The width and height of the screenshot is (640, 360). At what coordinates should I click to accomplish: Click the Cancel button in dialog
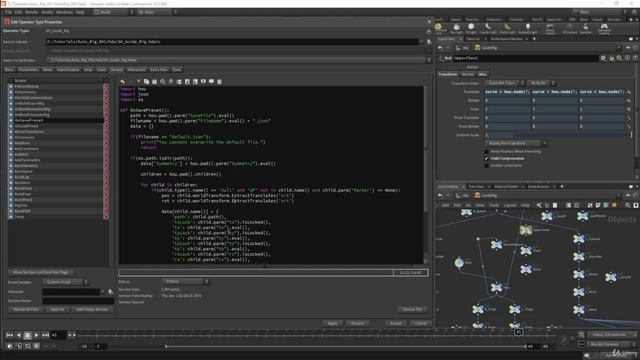(x=421, y=323)
